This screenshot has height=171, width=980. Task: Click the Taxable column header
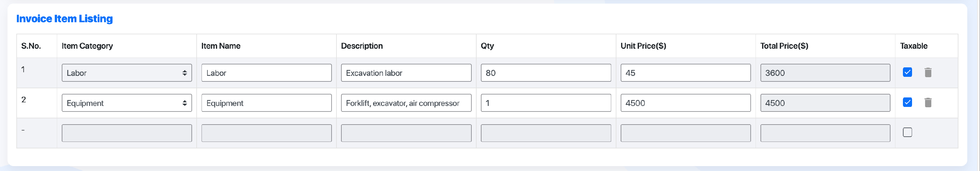click(913, 46)
